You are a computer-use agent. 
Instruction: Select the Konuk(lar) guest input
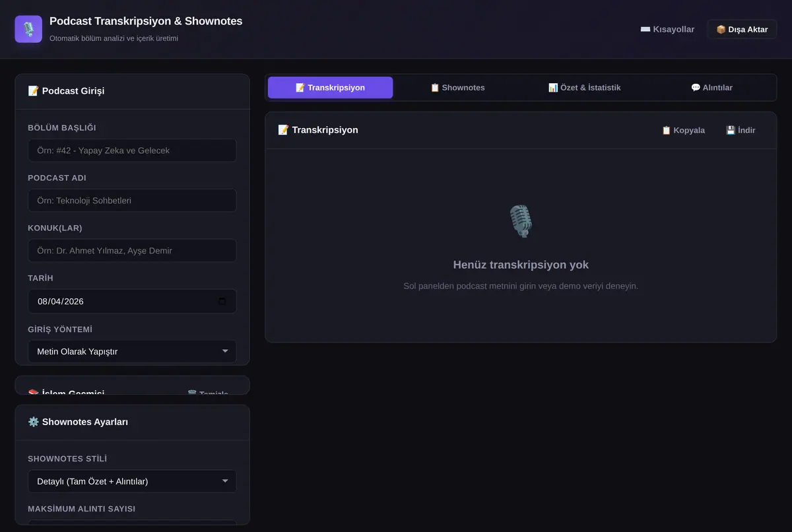[132, 251]
